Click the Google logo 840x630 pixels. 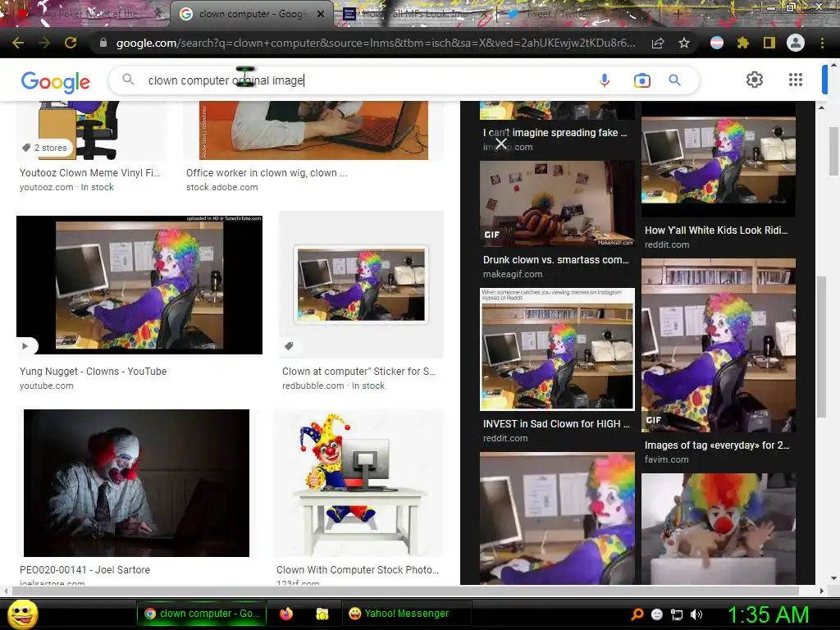pos(56,81)
